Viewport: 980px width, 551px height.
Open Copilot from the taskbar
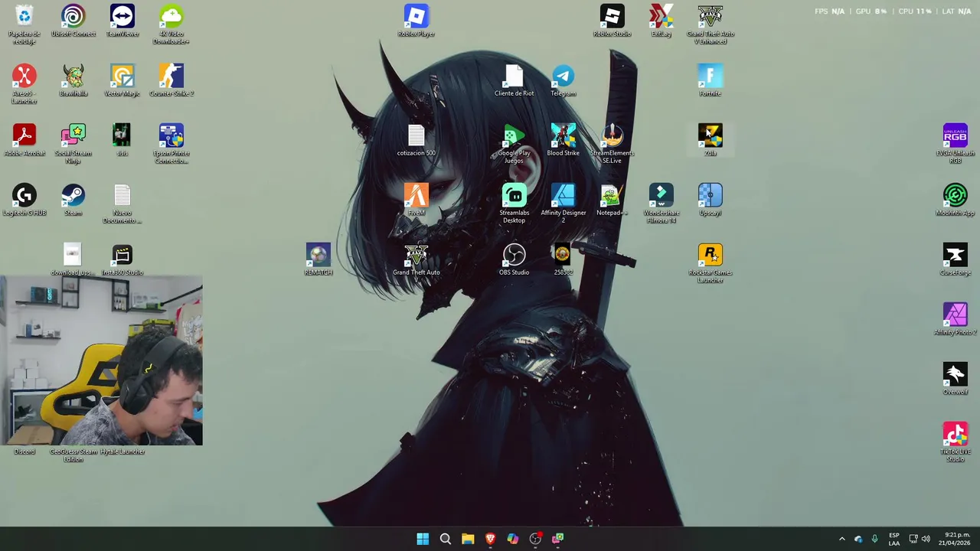click(513, 539)
